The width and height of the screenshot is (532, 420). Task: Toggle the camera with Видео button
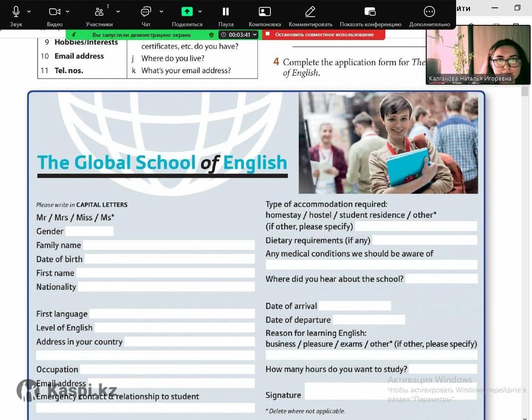click(55, 12)
